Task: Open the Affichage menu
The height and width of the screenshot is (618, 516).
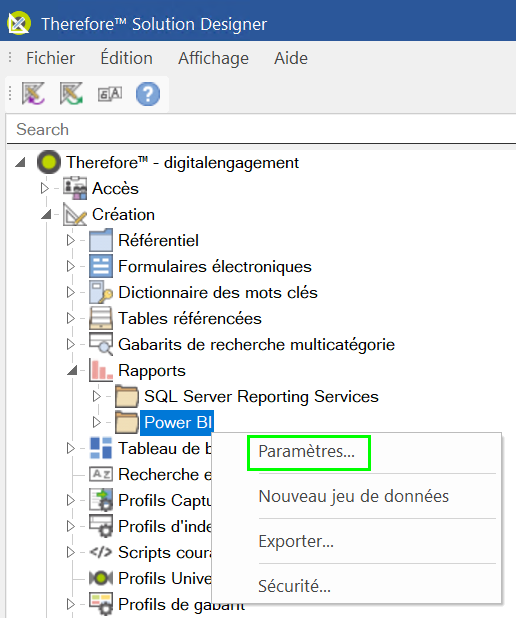Action: pyautogui.click(x=213, y=58)
